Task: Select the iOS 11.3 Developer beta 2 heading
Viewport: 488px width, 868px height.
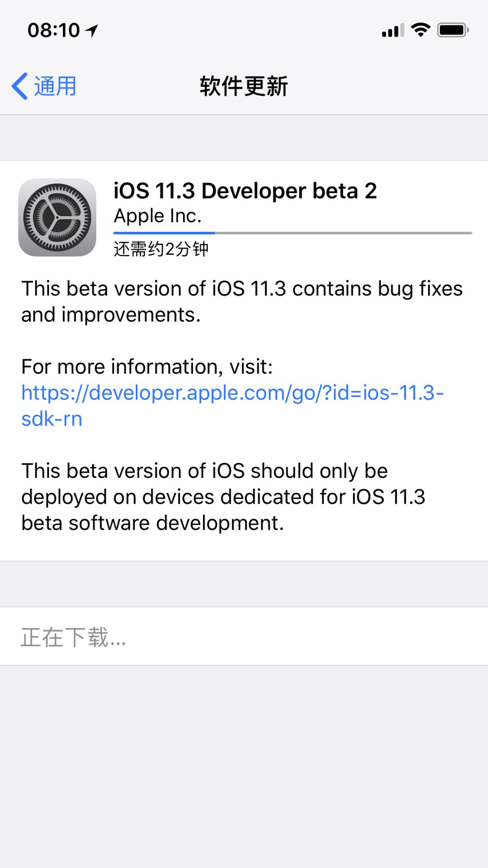Action: point(245,191)
